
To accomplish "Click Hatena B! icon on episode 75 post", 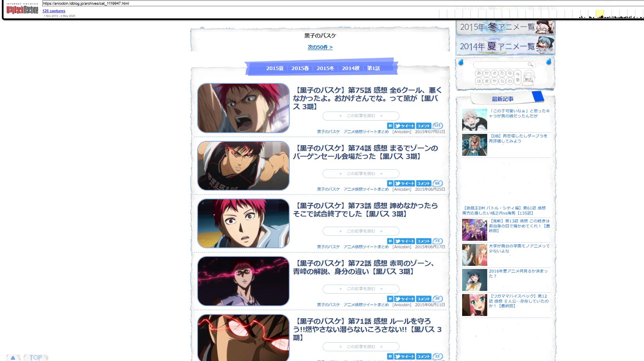I will 390,126.
